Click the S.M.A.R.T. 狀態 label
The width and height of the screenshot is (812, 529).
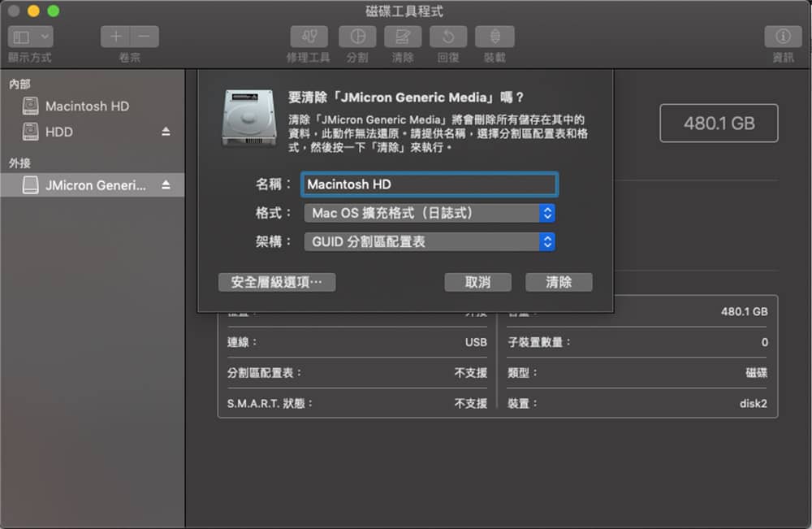[x=270, y=404]
